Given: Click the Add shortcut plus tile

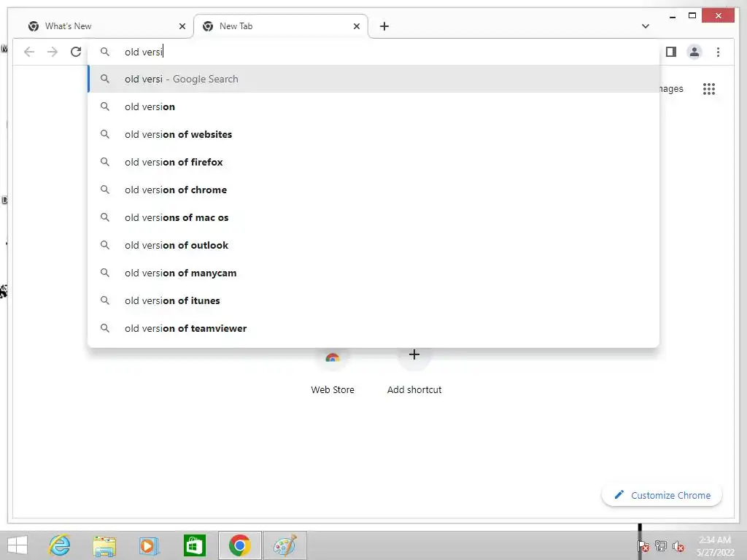Looking at the screenshot, I should 414,371.
